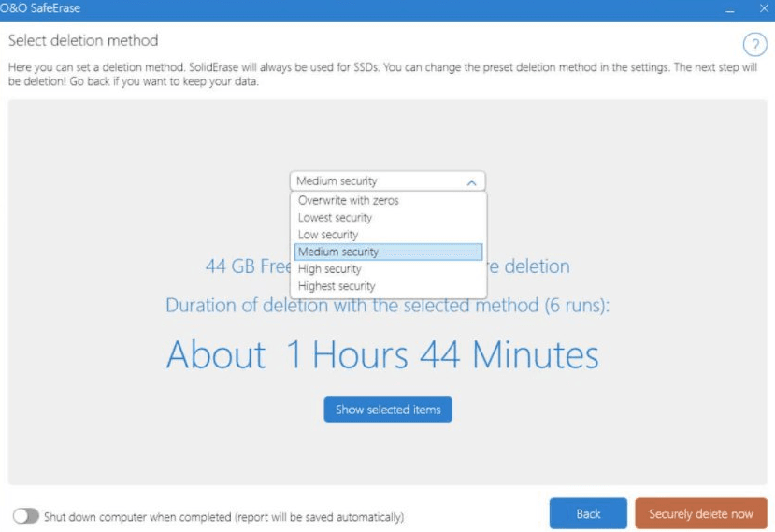The height and width of the screenshot is (532, 775).
Task: Click the O&O SafeErase title text
Action: click(x=40, y=8)
